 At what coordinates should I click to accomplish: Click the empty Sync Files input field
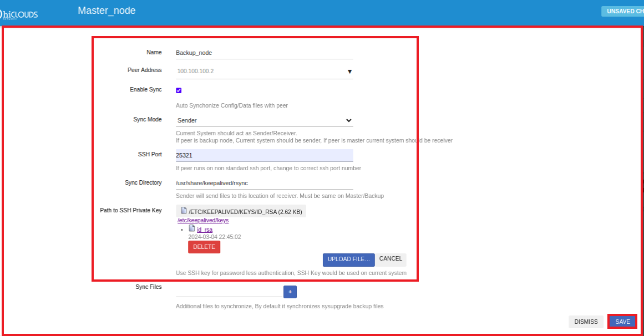pos(229,291)
